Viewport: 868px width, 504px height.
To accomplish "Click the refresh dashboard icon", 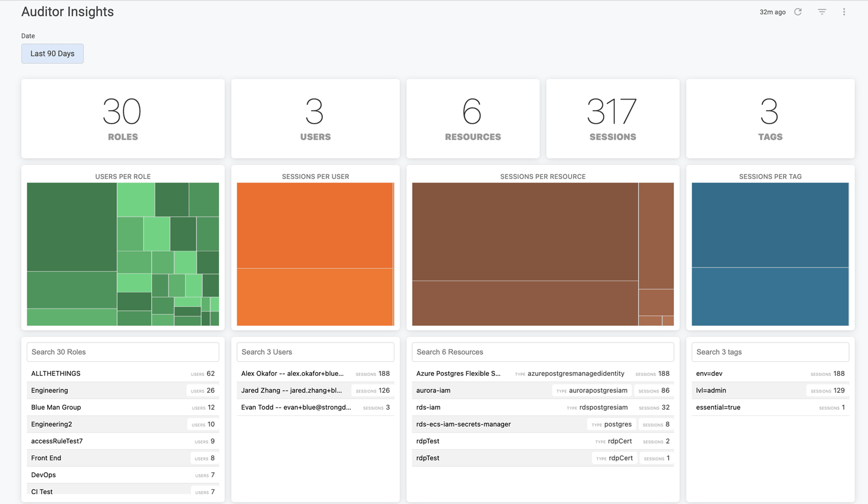I will click(798, 12).
